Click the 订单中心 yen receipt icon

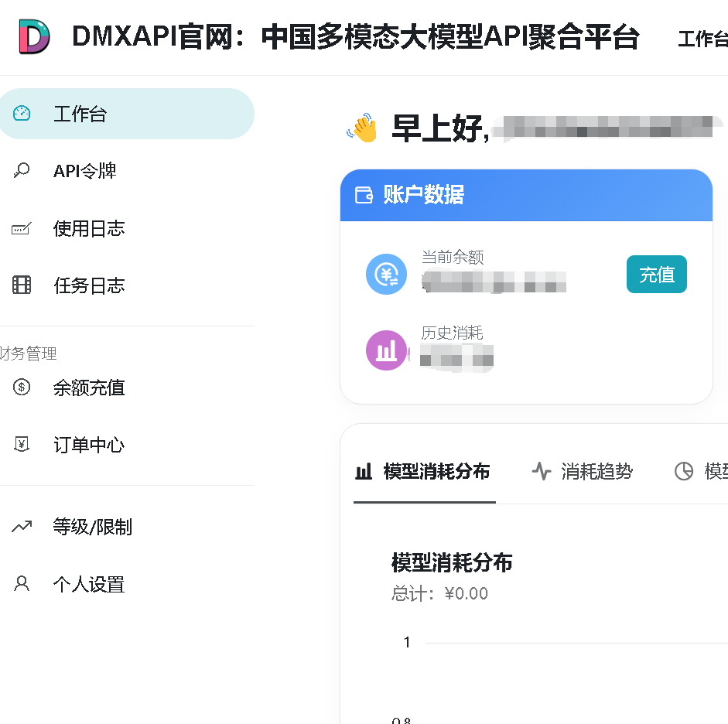pyautogui.click(x=22, y=444)
